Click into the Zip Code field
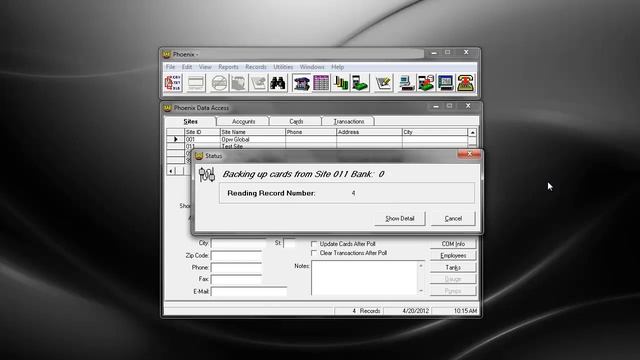The image size is (640, 360). [236, 256]
